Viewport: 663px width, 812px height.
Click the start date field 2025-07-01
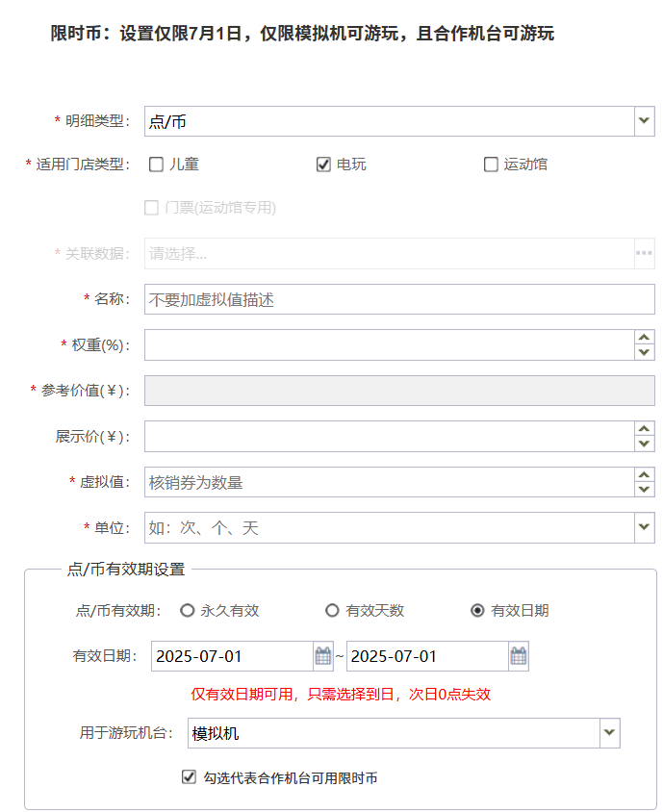click(231, 656)
